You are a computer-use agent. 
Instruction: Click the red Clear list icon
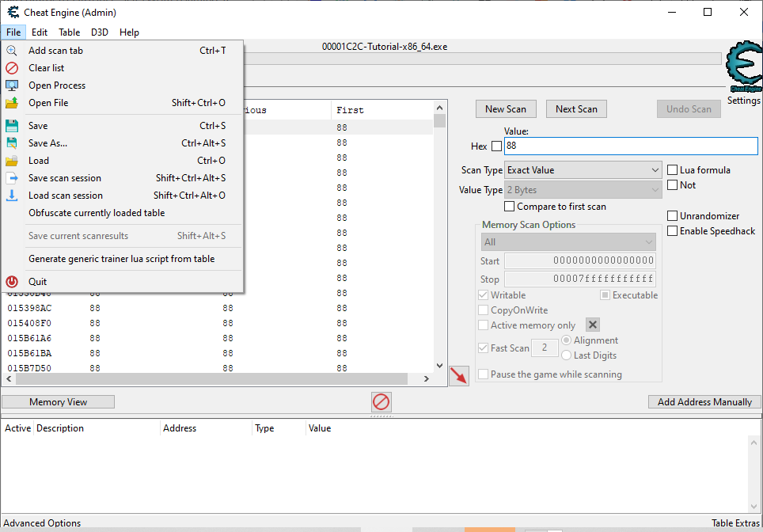[12, 68]
